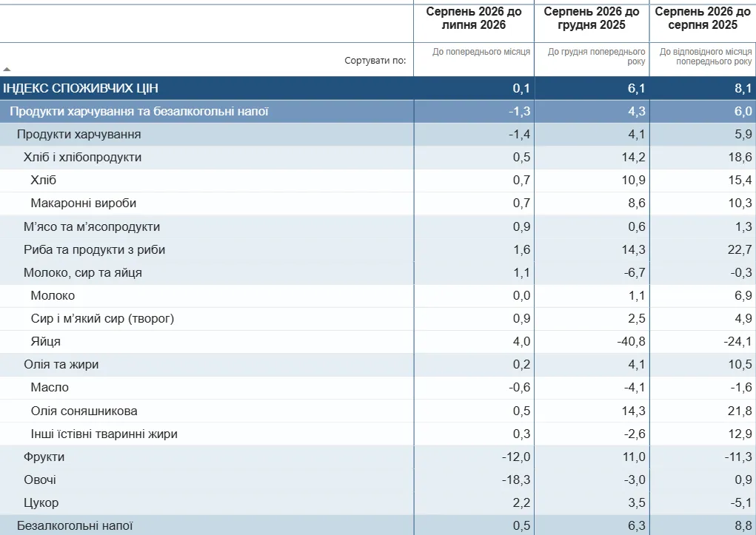The width and height of the screenshot is (756, 535).
Task: Click the 'Яйця' row label
Action: (46, 342)
